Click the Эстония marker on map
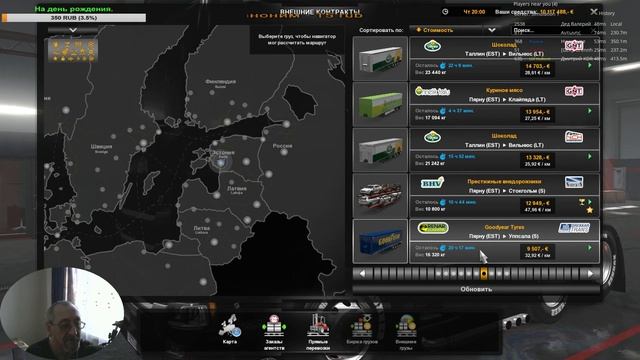 (221, 162)
